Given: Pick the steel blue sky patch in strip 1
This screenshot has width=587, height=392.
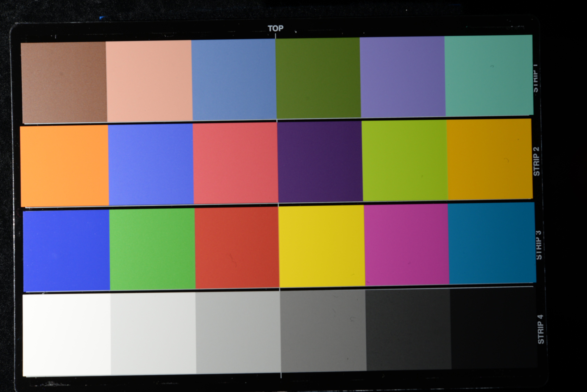Looking at the screenshot, I should point(234,79).
